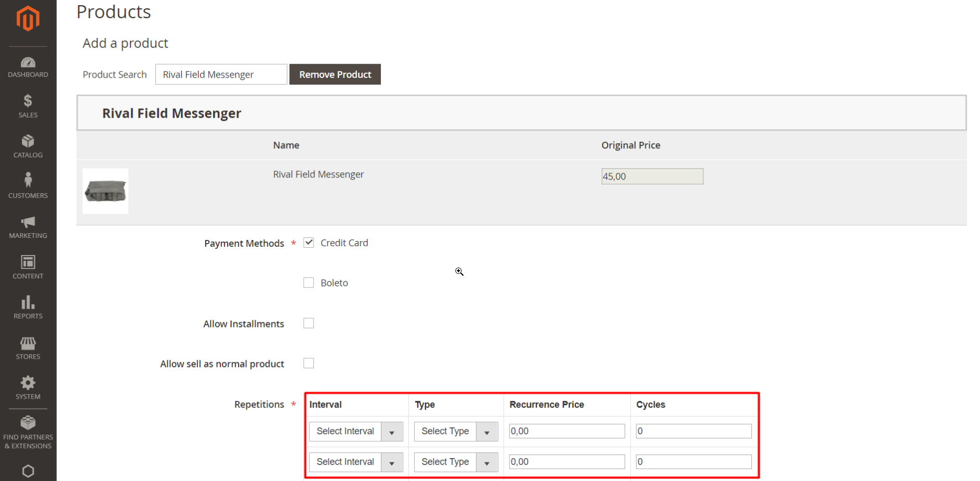The image size is (980, 481).
Task: Open the Reports sidebar menu
Action: click(28, 307)
